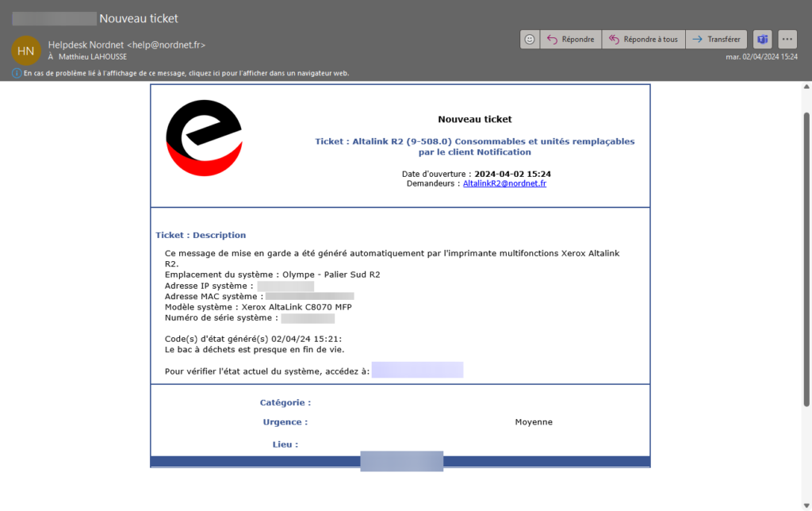Click the red and black e logo
Screen dimensions: 812x511
click(204, 138)
